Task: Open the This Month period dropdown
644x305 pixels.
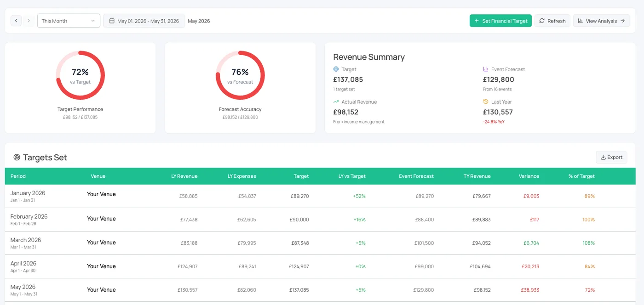Action: click(69, 21)
